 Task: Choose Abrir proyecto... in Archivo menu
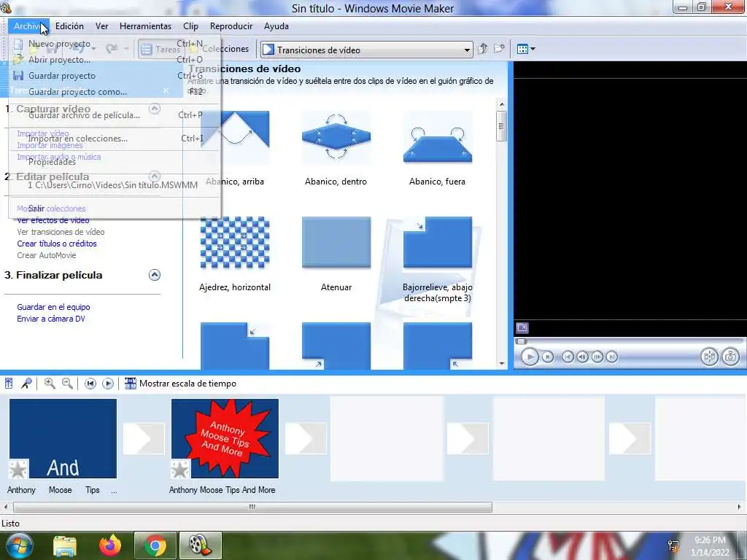coord(115,60)
